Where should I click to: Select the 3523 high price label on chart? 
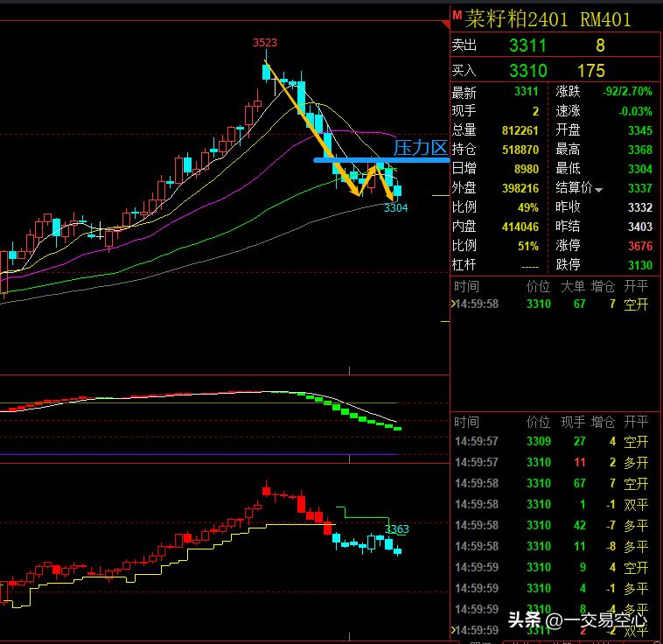tap(265, 42)
